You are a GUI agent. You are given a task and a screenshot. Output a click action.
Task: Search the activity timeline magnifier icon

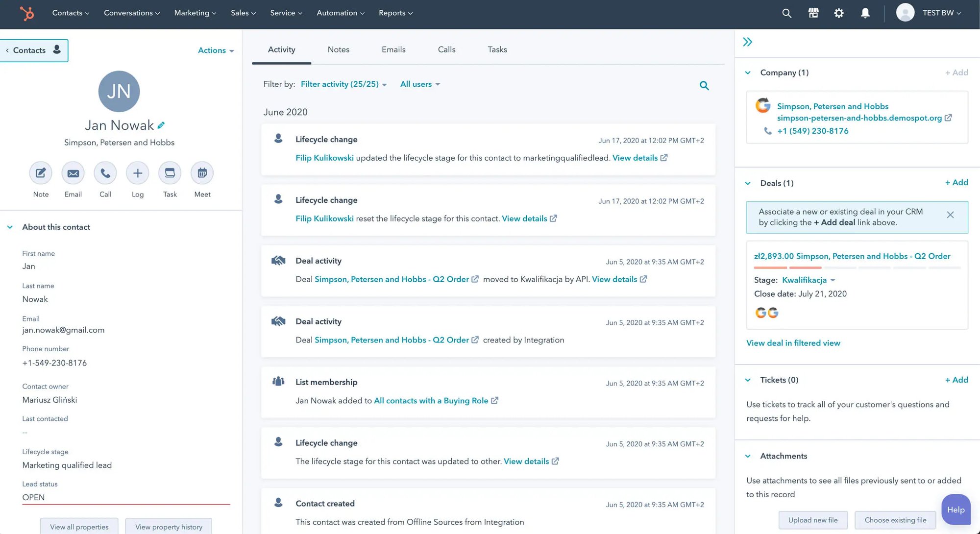704,86
